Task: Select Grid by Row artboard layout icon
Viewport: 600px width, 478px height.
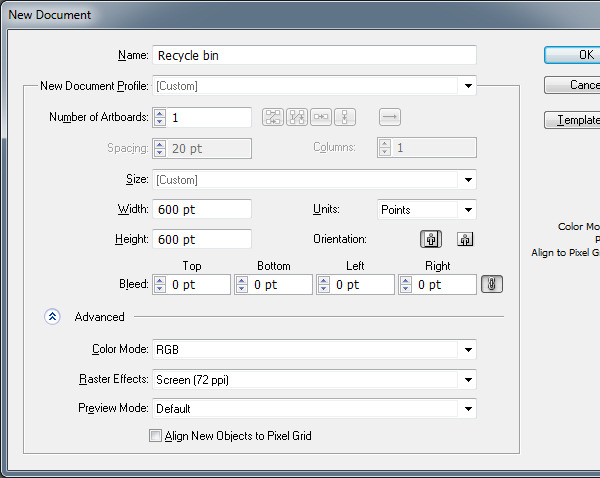Action: pos(273,117)
